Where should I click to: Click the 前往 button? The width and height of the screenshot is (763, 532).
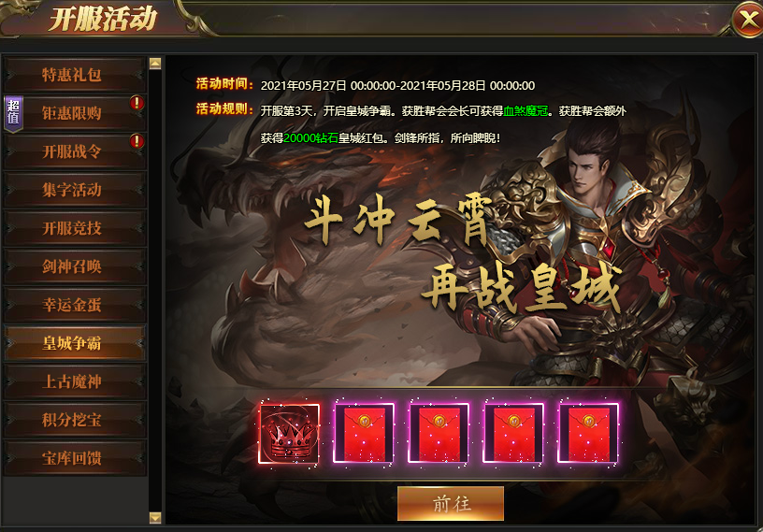click(451, 504)
